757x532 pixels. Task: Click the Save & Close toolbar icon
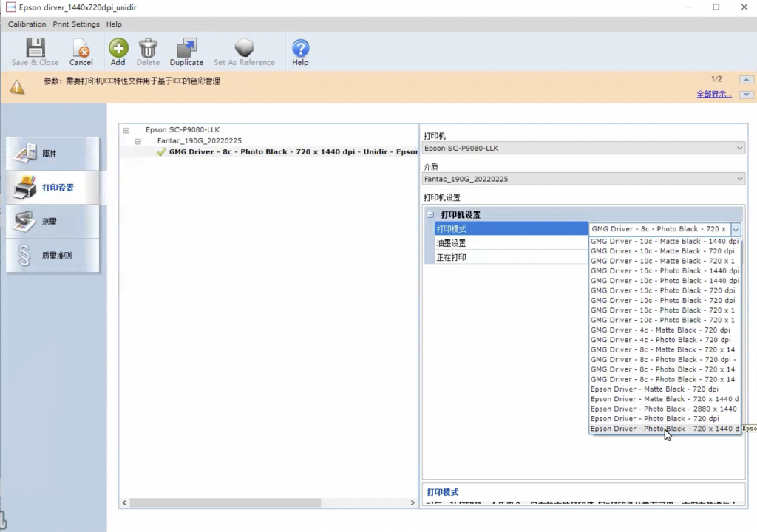pos(35,48)
